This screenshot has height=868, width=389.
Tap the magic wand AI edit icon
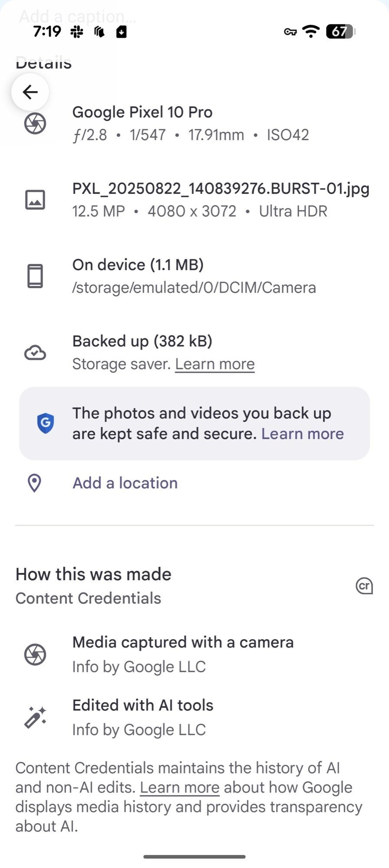(35, 717)
